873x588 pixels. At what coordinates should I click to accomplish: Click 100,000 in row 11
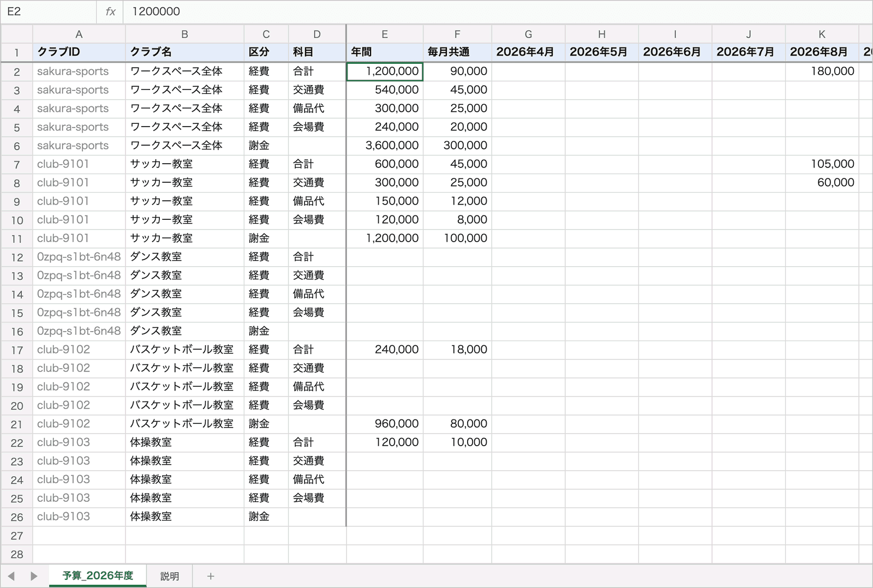tap(457, 238)
